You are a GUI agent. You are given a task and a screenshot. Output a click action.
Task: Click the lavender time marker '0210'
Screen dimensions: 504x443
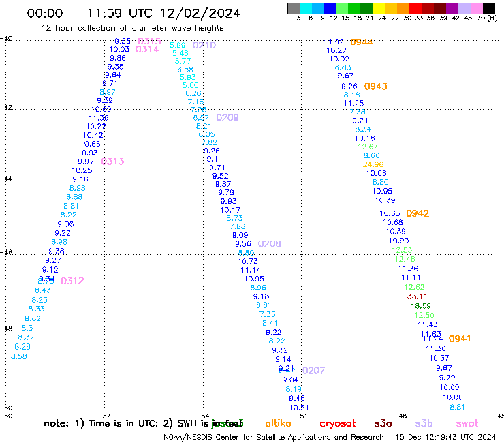click(204, 46)
